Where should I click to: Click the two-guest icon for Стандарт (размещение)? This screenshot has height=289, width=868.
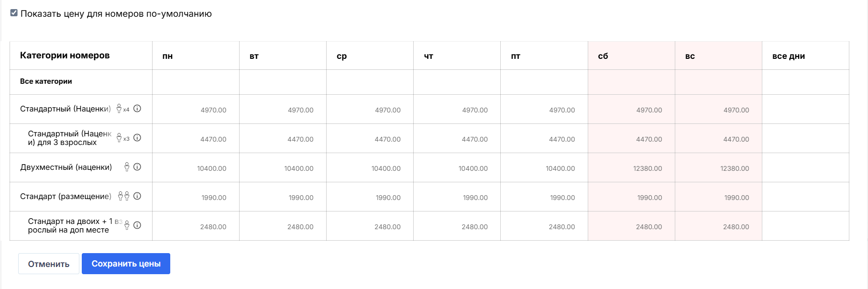123,196
